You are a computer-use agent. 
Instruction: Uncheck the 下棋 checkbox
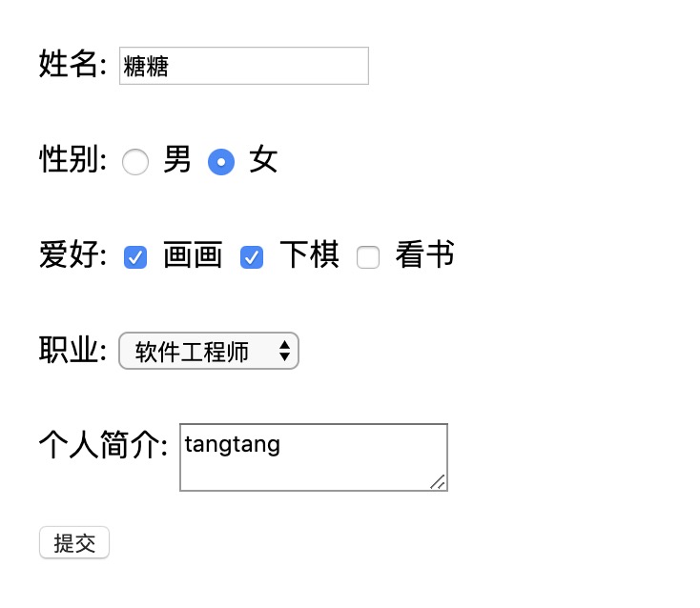(252, 257)
